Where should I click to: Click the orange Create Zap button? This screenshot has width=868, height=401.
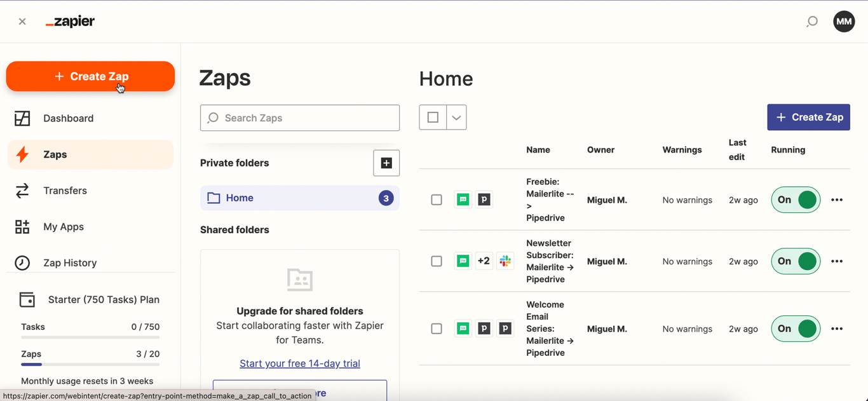click(90, 76)
